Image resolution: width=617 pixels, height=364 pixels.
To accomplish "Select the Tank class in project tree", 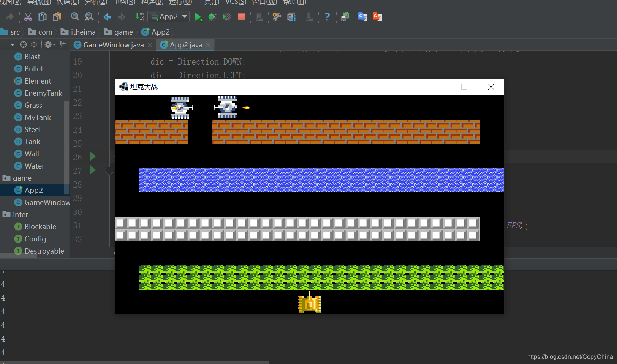I will pyautogui.click(x=32, y=142).
